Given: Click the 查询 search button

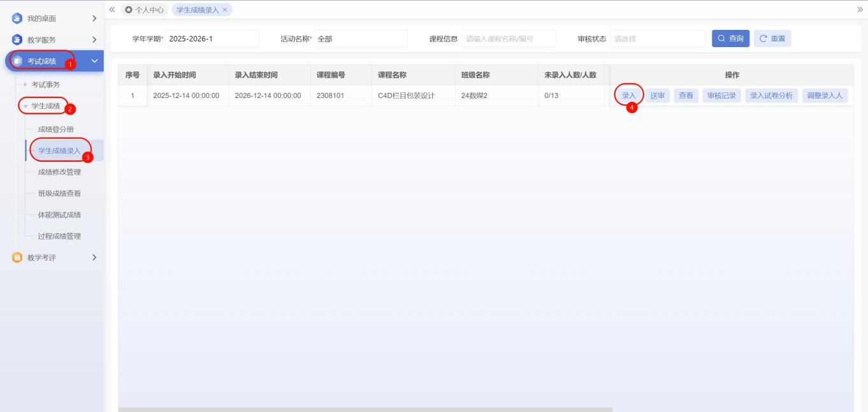Looking at the screenshot, I should pos(730,39).
